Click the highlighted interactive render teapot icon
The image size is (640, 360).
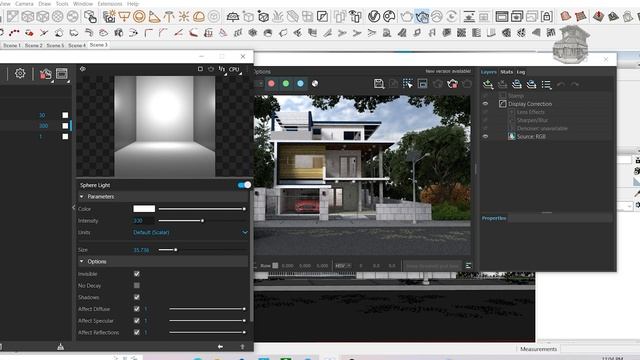point(422,16)
